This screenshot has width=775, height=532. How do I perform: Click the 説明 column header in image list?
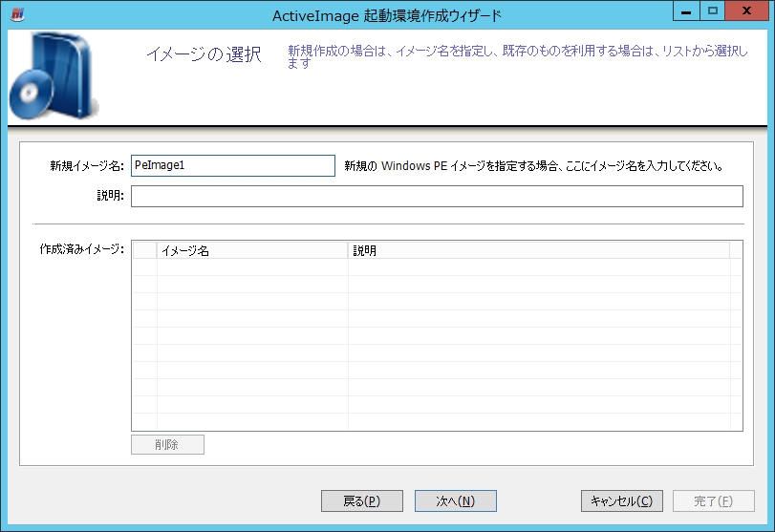pos(539,250)
